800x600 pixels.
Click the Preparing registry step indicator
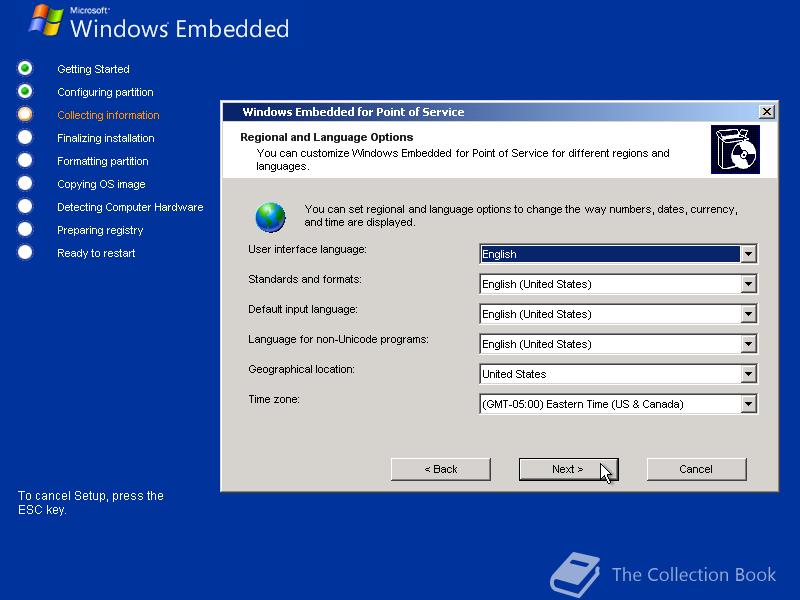point(25,229)
